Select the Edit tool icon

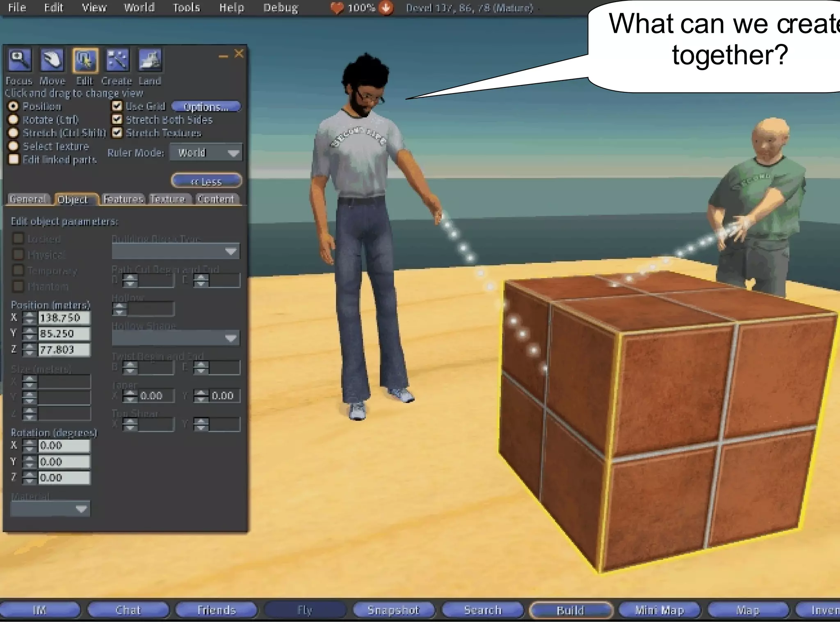(x=85, y=60)
